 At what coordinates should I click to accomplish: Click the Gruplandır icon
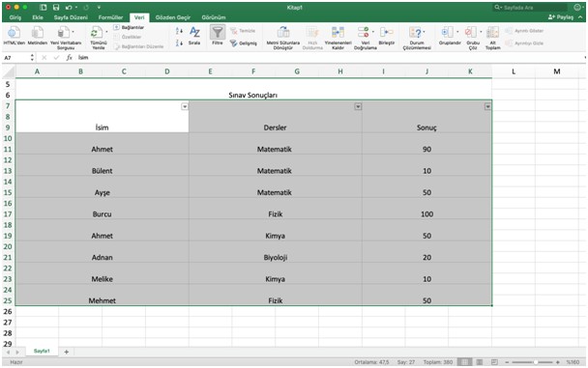[x=448, y=33]
